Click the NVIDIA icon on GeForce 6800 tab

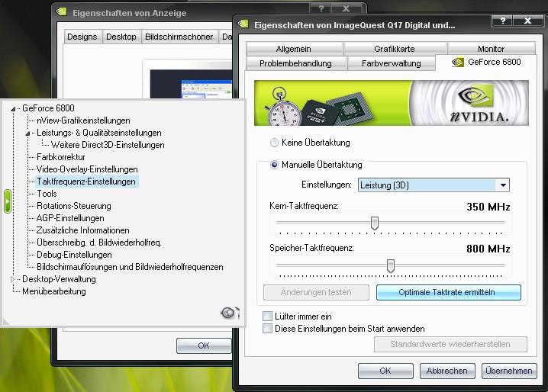coord(458,63)
